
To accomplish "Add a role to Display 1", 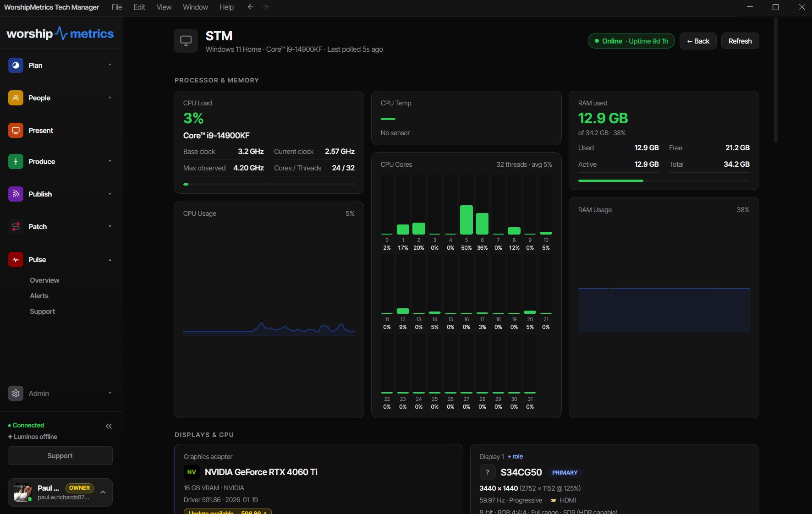I will pos(515,457).
